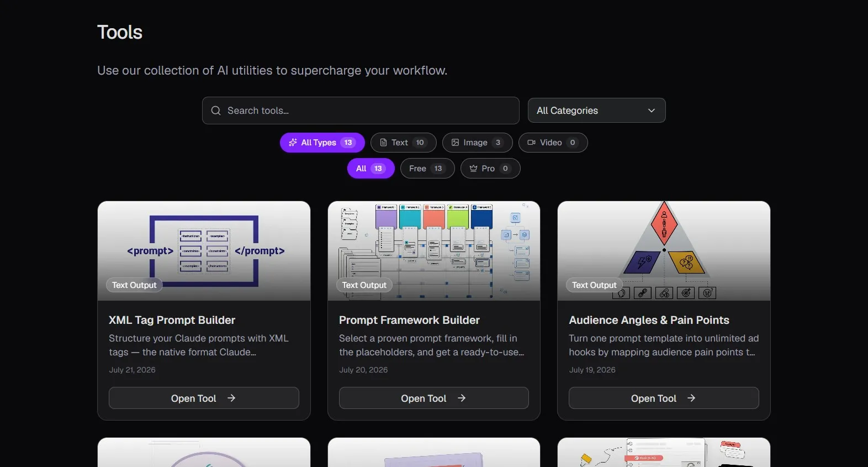Open Tool for Audience Angles & Pain Points
The width and height of the screenshot is (868, 467).
pyautogui.click(x=664, y=398)
